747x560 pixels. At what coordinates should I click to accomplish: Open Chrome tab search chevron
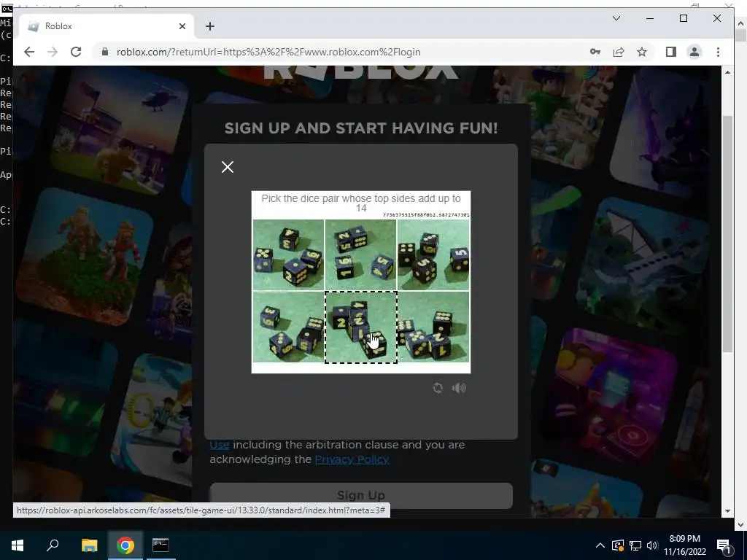click(616, 18)
